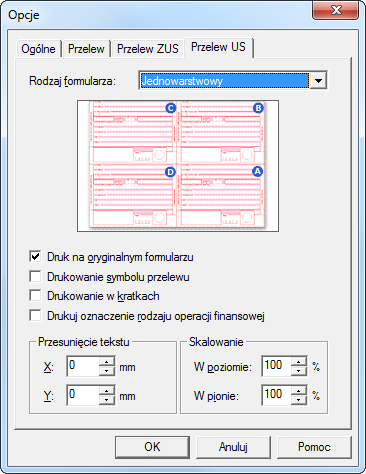
Task: Close the Opcje dialog window
Action: [336, 10]
